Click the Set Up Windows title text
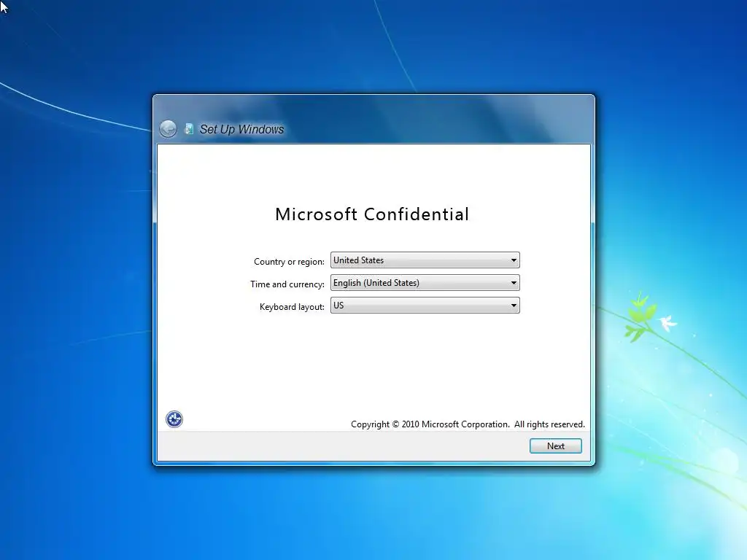 (241, 129)
